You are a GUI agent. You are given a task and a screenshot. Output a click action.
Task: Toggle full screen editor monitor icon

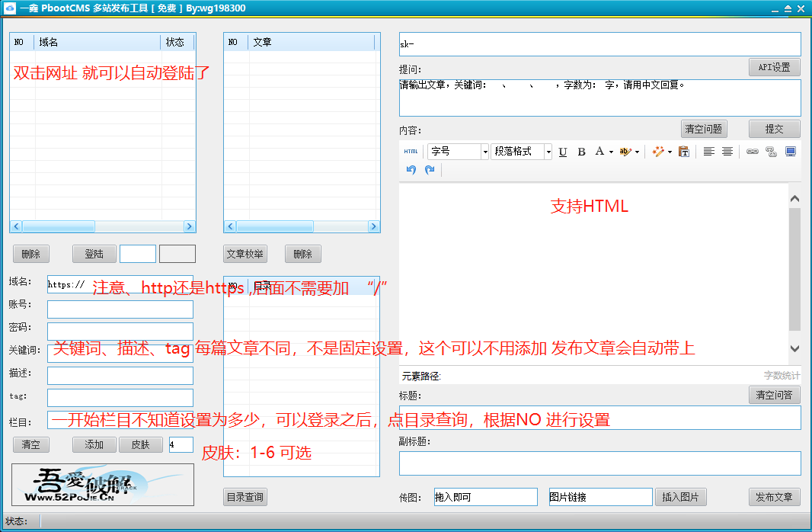click(790, 151)
